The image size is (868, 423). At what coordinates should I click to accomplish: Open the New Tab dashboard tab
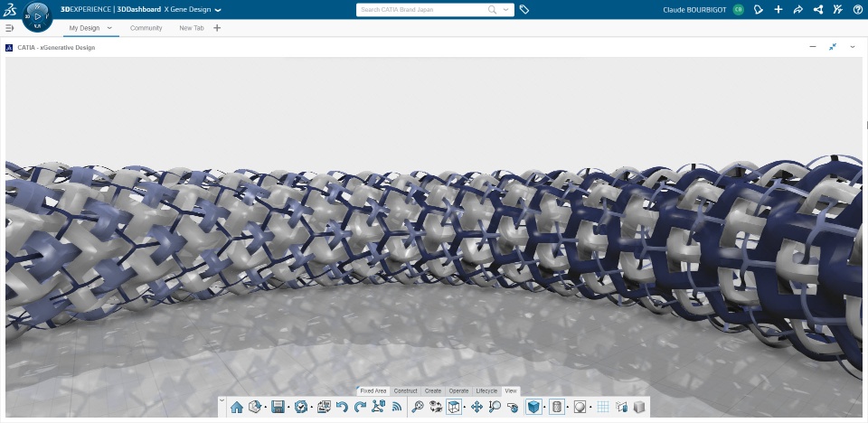click(192, 28)
